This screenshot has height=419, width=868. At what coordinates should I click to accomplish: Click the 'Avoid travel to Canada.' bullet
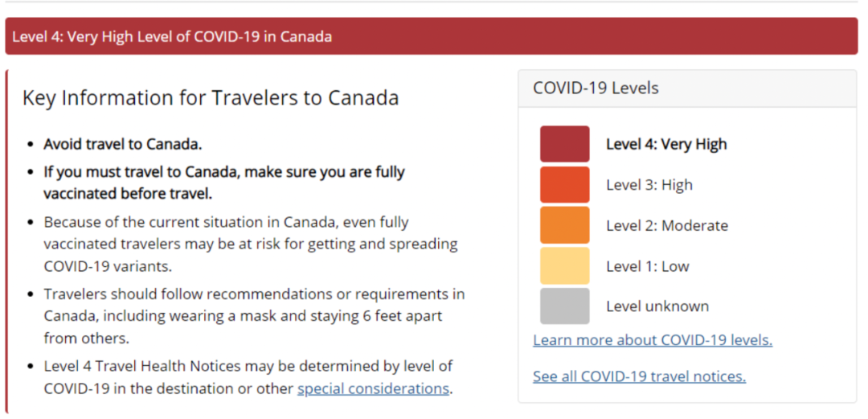122,145
